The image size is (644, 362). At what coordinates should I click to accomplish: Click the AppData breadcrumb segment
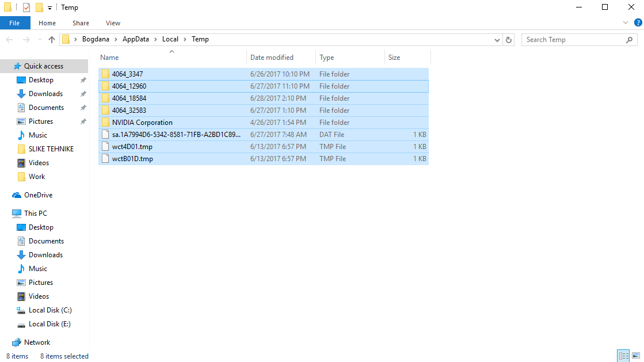point(136,40)
